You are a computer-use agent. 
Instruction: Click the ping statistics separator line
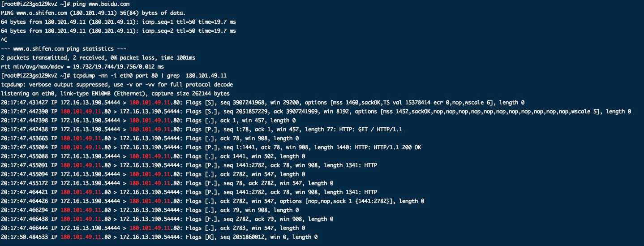point(64,48)
